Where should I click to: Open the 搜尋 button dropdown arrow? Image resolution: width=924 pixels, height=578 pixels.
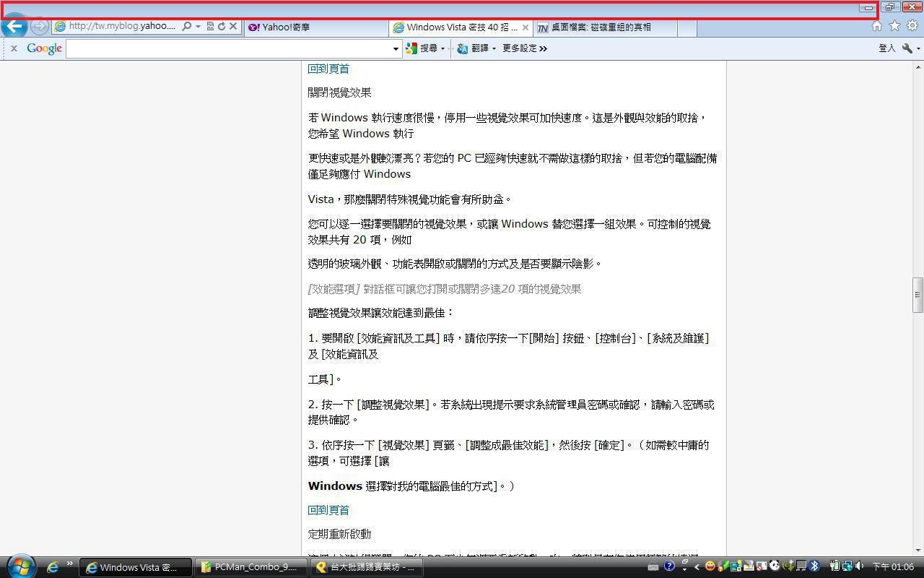point(443,49)
